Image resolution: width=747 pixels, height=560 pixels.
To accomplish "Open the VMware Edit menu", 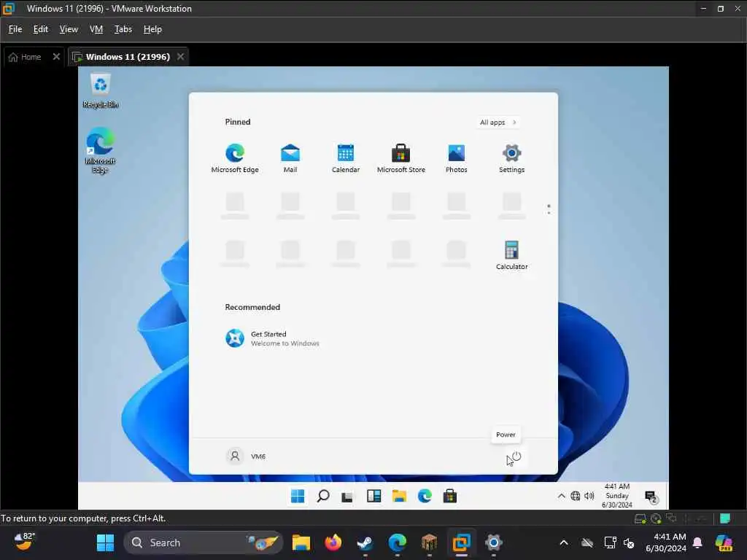I will point(41,29).
